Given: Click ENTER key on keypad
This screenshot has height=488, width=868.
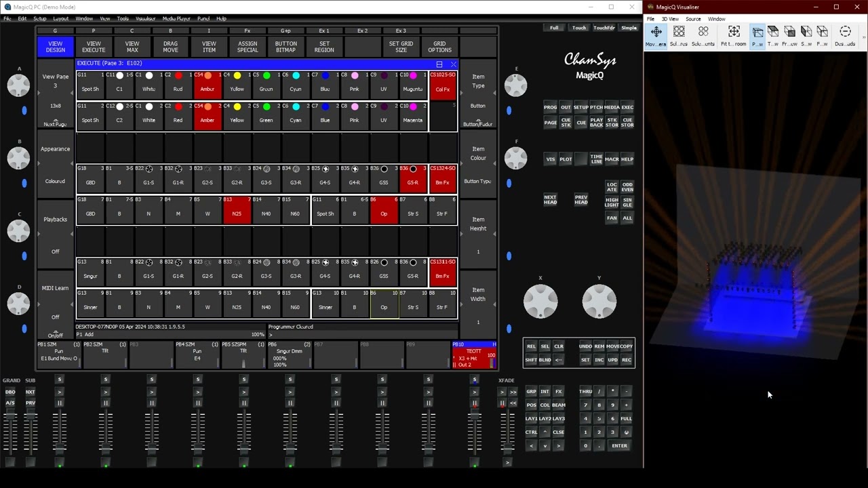Looking at the screenshot, I should coord(619,445).
